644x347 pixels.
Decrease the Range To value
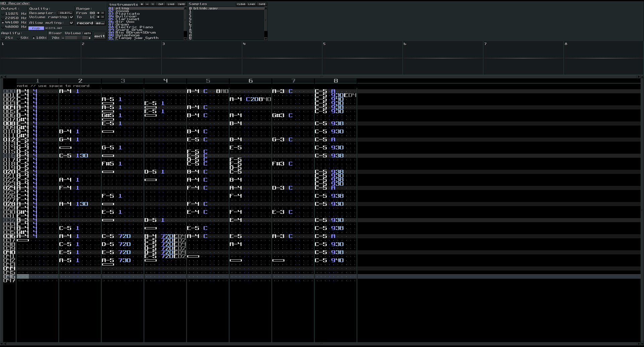click(103, 17)
